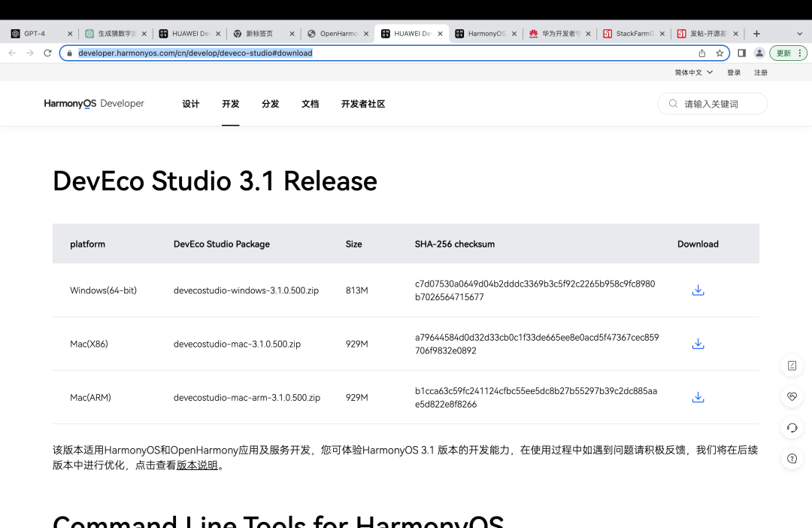Open the 开发者社区 navigation menu
Screen dimensions: 812x528
coord(363,104)
